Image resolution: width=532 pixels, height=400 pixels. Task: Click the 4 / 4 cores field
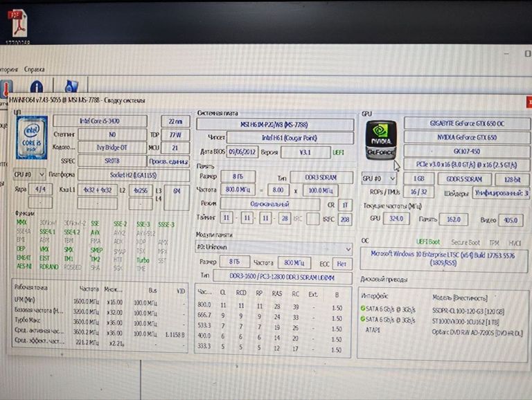(40, 189)
